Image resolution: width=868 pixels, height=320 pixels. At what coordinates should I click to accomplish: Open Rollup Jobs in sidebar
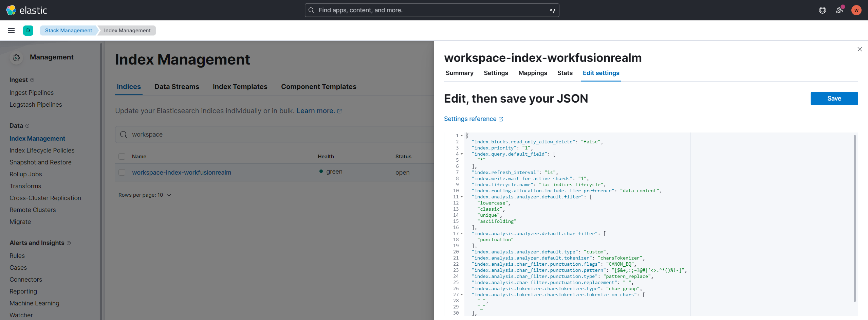coord(26,174)
